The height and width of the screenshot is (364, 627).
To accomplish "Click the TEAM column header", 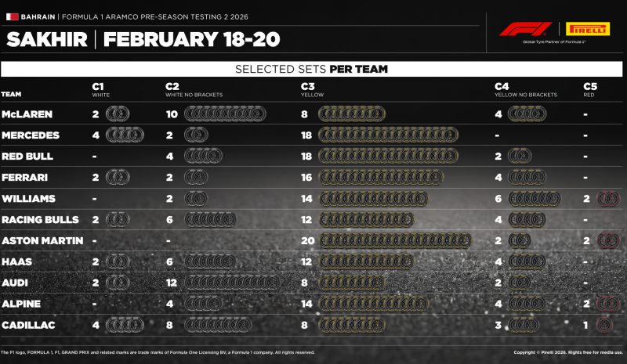I will pyautogui.click(x=12, y=94).
